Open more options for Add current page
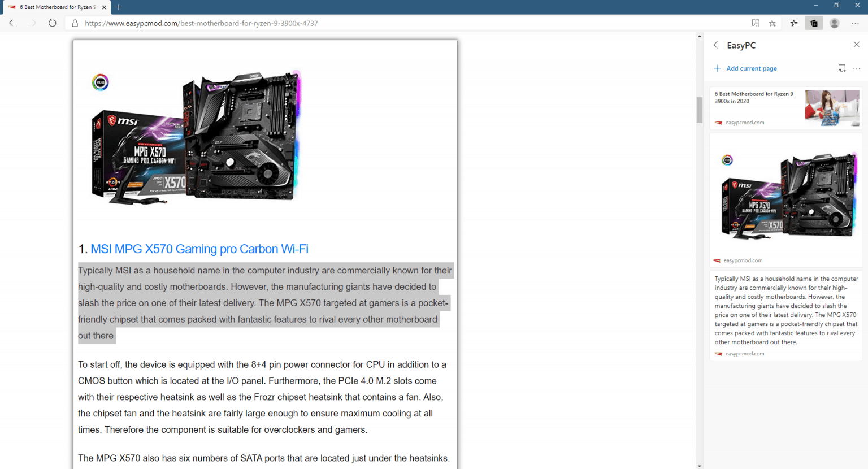Screen dimensions: 868x469 tap(857, 68)
